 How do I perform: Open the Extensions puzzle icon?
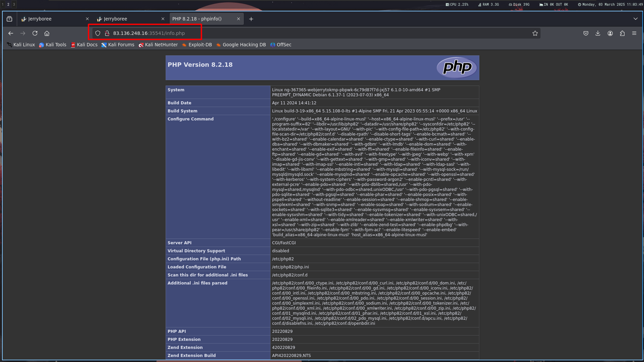pyautogui.click(x=622, y=33)
